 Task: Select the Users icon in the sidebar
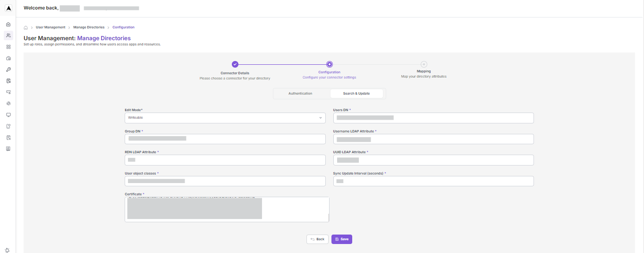tap(8, 35)
